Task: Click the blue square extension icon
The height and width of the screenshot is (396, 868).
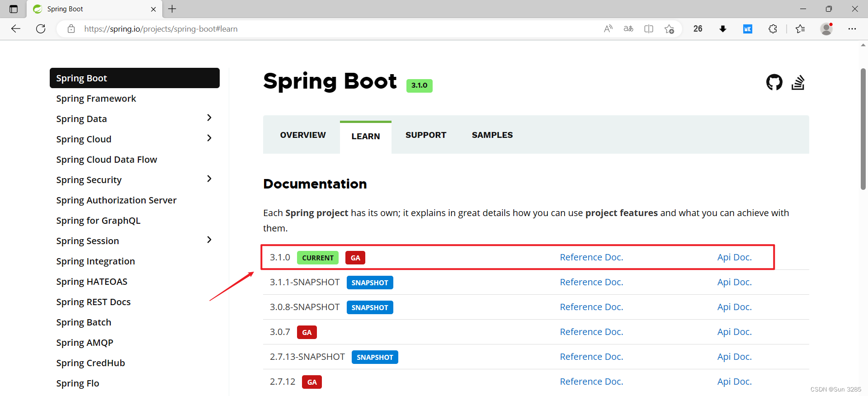Action: click(748, 29)
